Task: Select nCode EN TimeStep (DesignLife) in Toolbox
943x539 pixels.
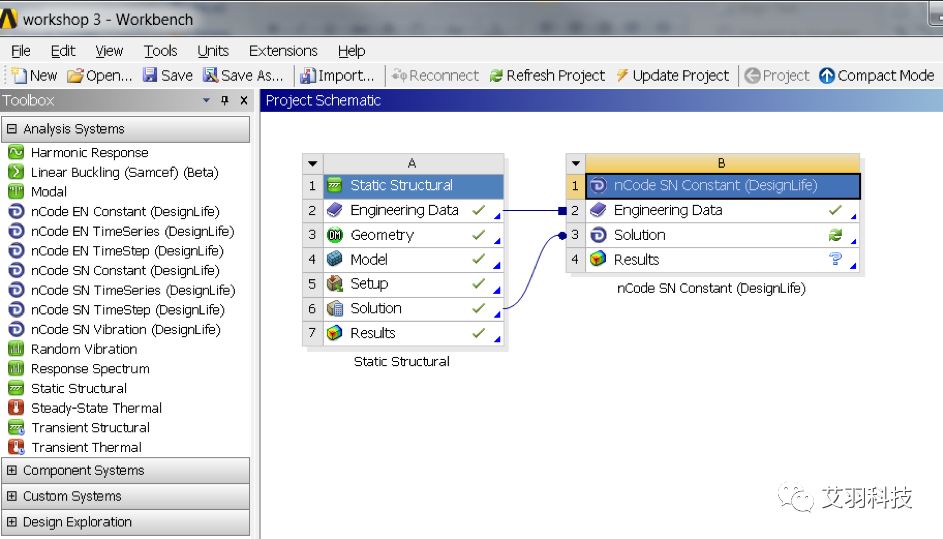Action: click(127, 251)
